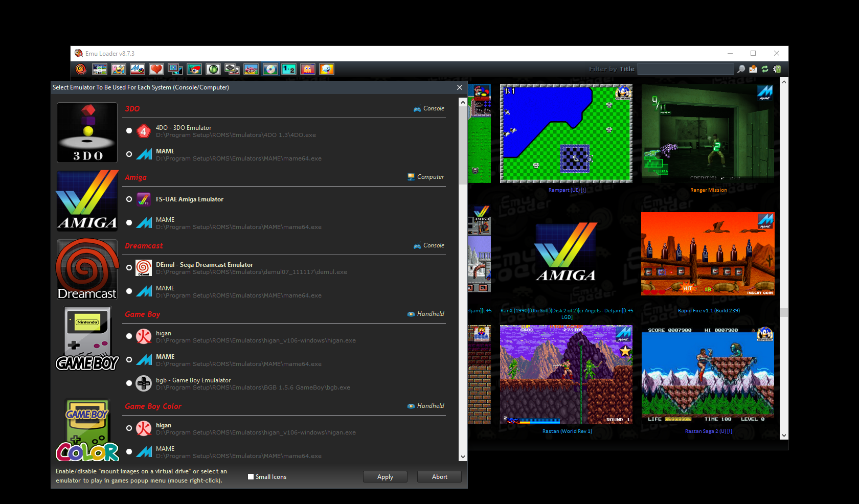Click the magnifier search icon
This screenshot has width=859, height=504.
point(741,69)
